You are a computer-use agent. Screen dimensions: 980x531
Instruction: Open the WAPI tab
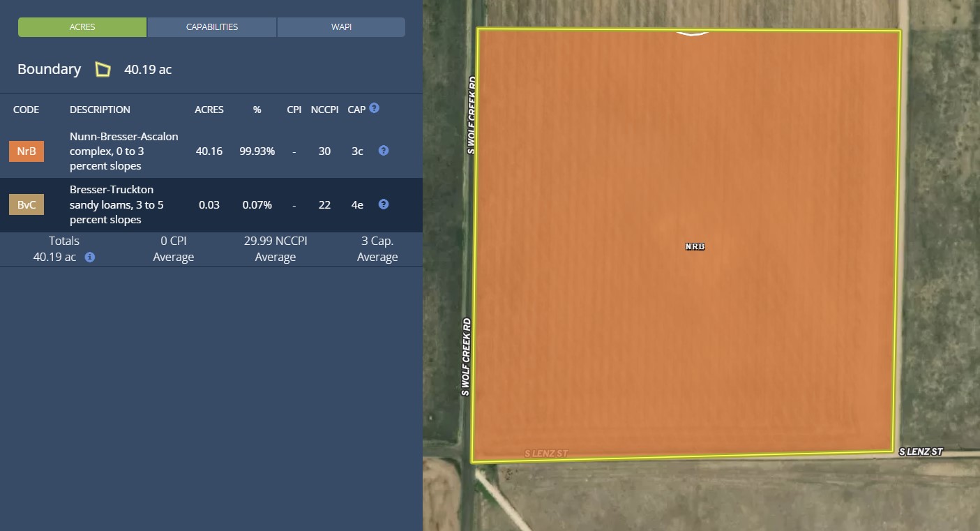341,27
